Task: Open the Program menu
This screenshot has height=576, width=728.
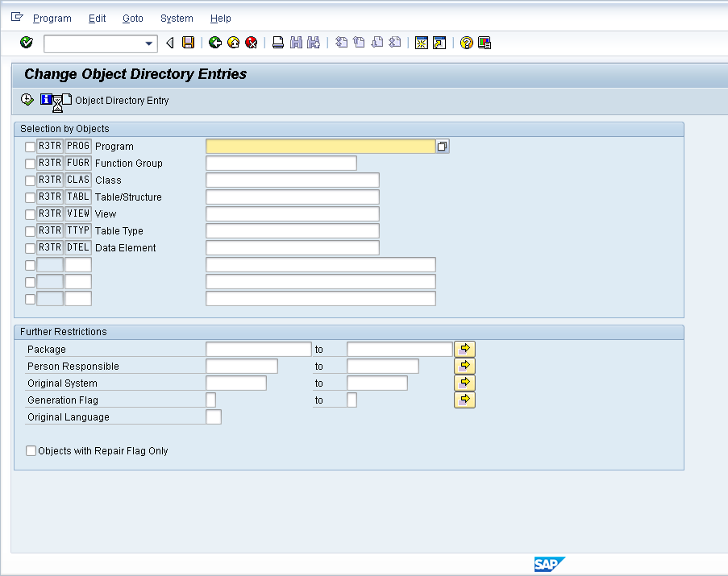Action: 52,18
